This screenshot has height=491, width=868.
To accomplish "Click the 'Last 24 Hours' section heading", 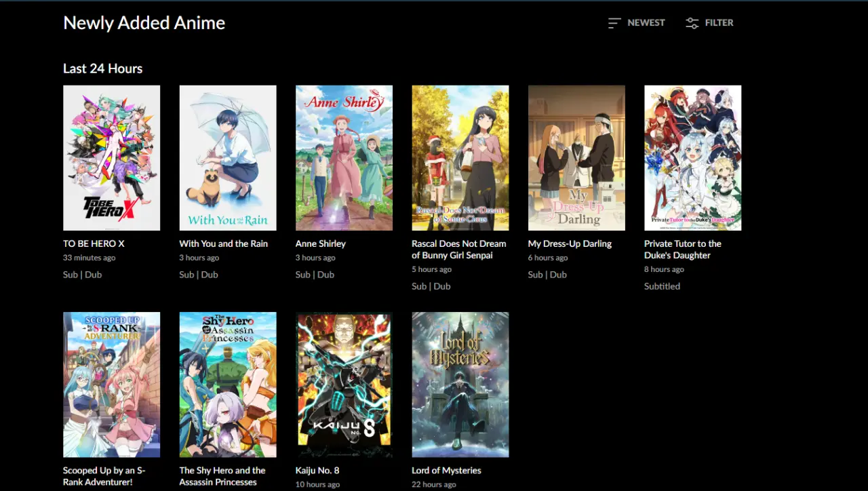I will click(103, 68).
